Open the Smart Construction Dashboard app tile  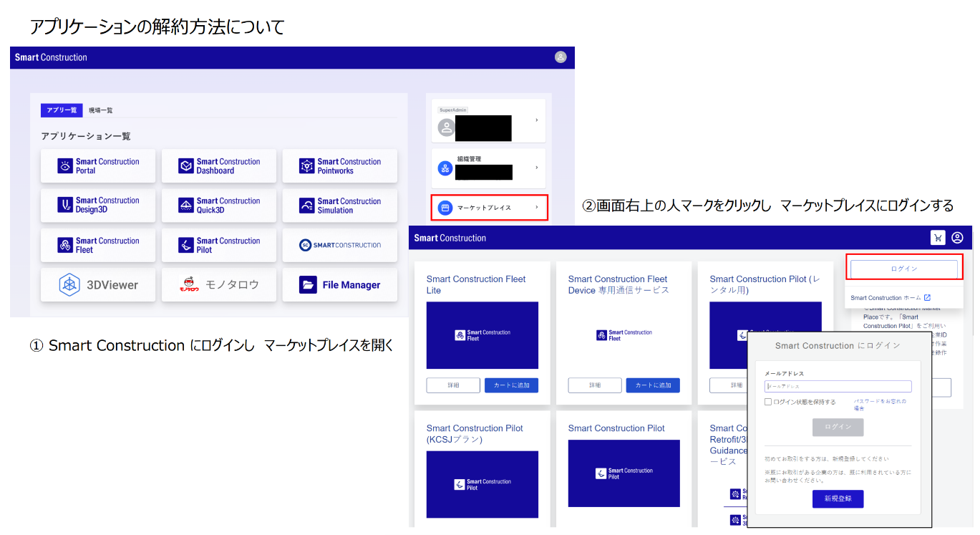(219, 166)
